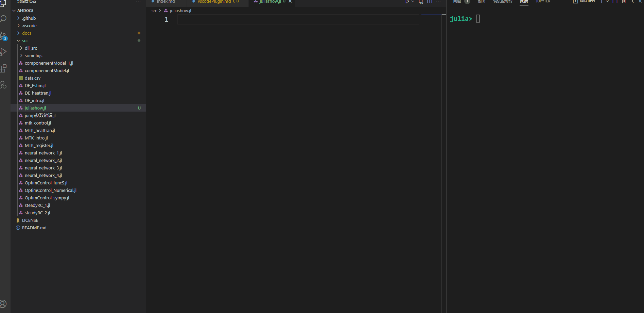Open data.csv in the explorer
Viewport: 644px width, 313px height.
coord(33,78)
